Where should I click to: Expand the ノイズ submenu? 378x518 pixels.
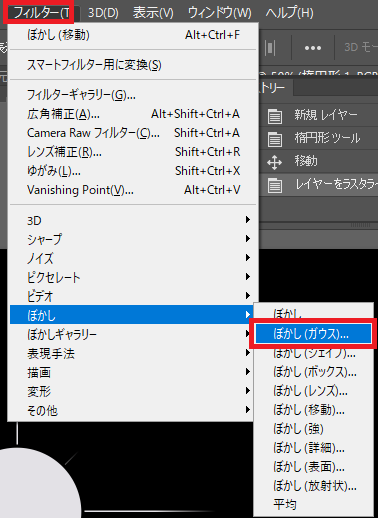coord(133,258)
